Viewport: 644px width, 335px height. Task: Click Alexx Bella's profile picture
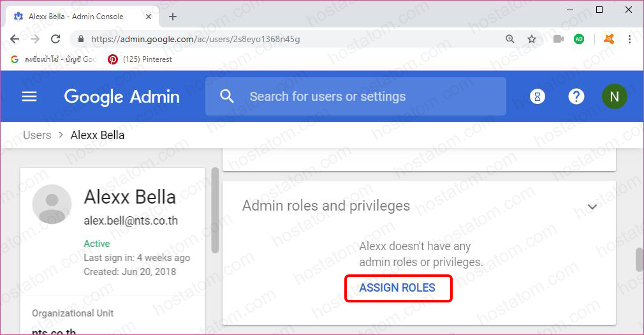(x=52, y=204)
